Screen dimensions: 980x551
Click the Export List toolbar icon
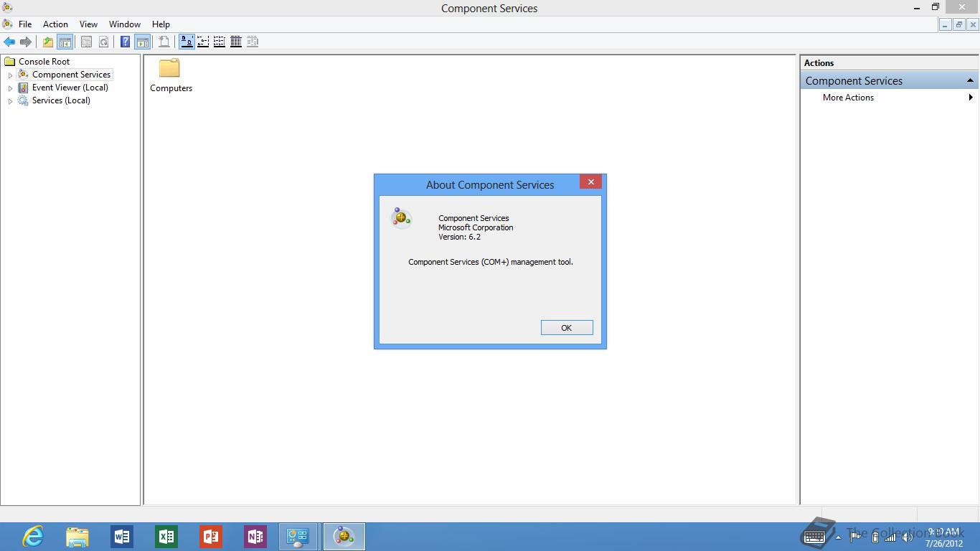point(164,42)
